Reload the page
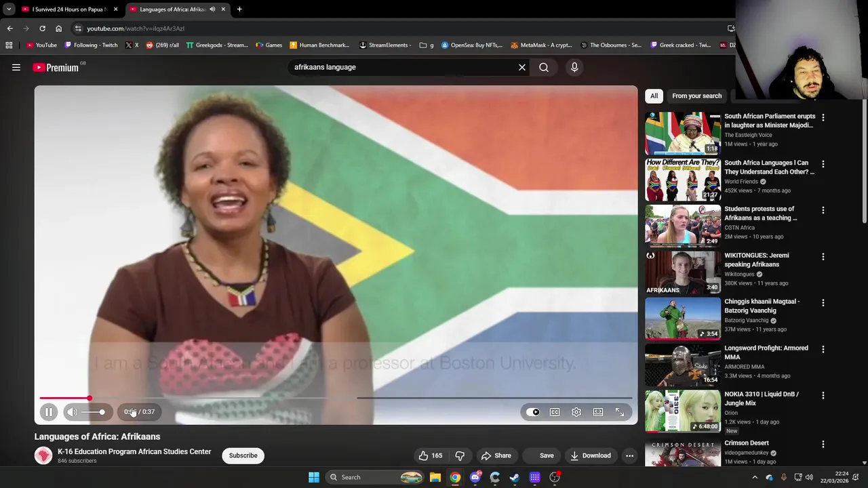This screenshot has width=868, height=488. [42, 28]
